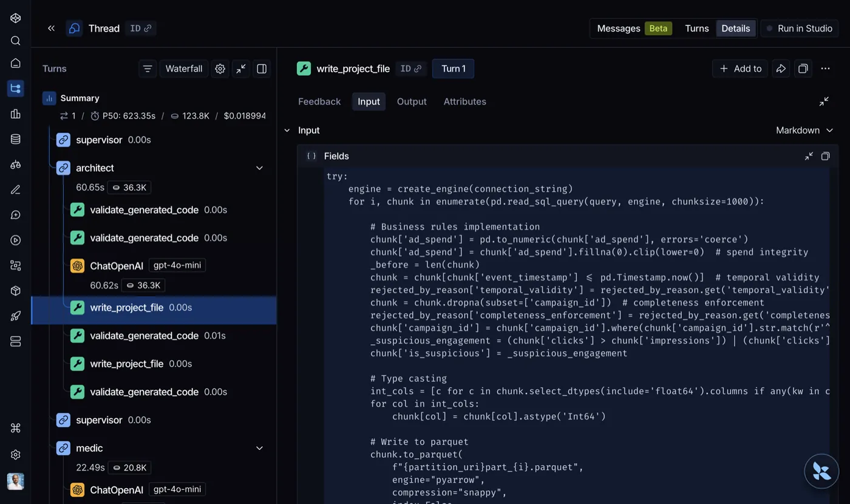Copy the Fields content with copy icon
Screen dimensions: 850x504
click(825, 156)
